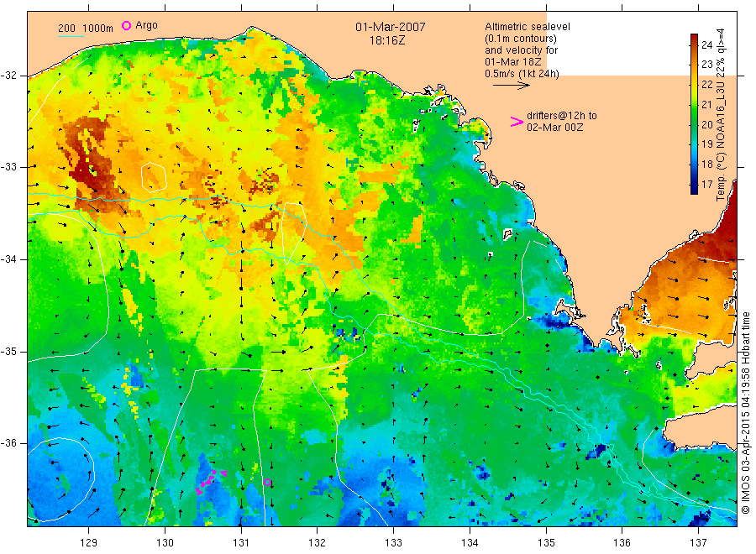Click the '(0.1m contours)' caption line
Screen dimensions: 756x554
coord(520,39)
